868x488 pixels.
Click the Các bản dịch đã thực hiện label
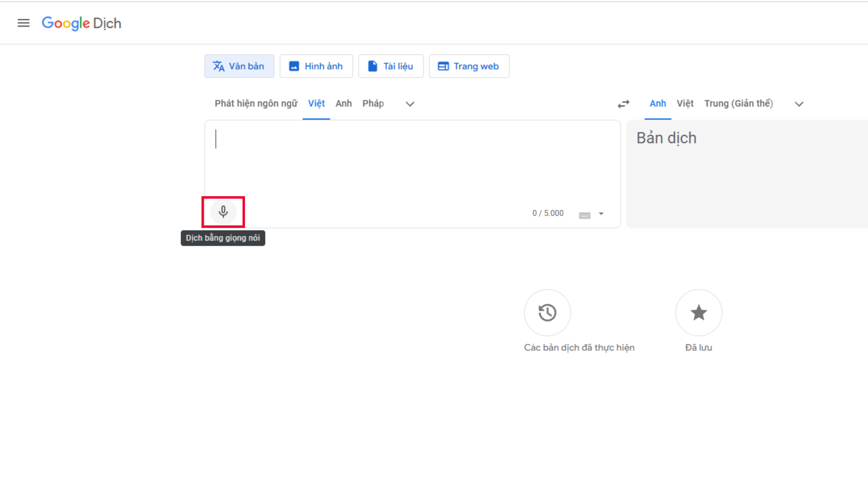[579, 347]
